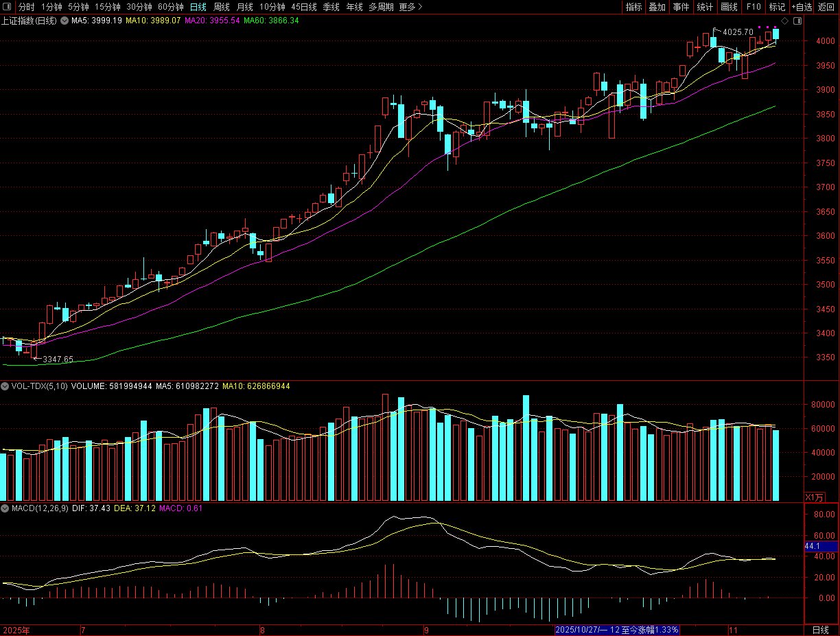The width and height of the screenshot is (840, 636).
Task: Open the MACD indicator dropdown arrow
Action: [5, 508]
